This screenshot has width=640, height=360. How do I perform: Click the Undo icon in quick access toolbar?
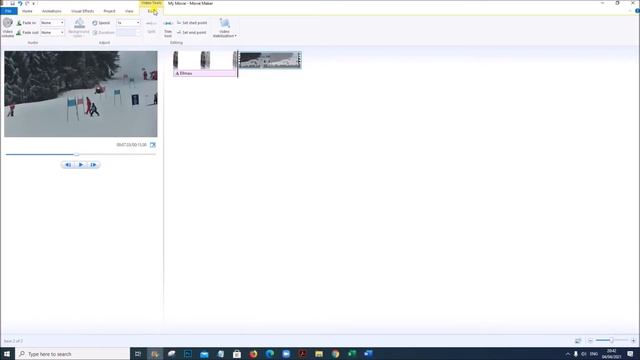pos(20,3)
